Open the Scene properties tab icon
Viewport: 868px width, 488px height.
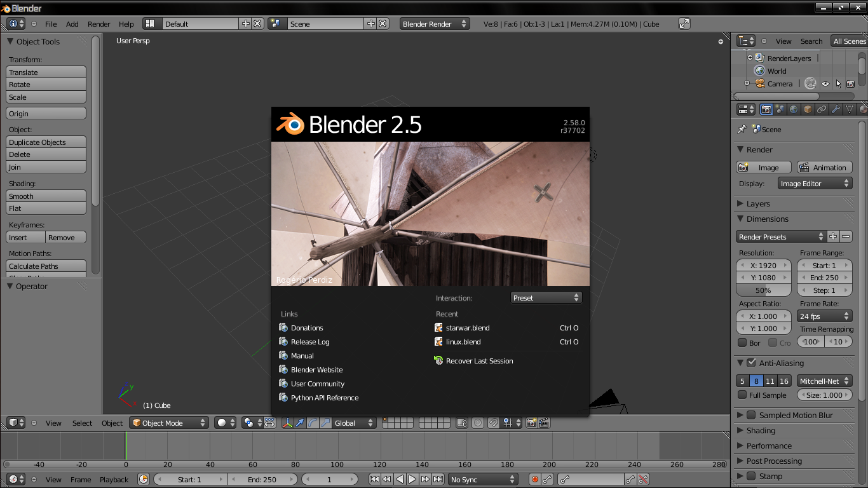pos(780,109)
